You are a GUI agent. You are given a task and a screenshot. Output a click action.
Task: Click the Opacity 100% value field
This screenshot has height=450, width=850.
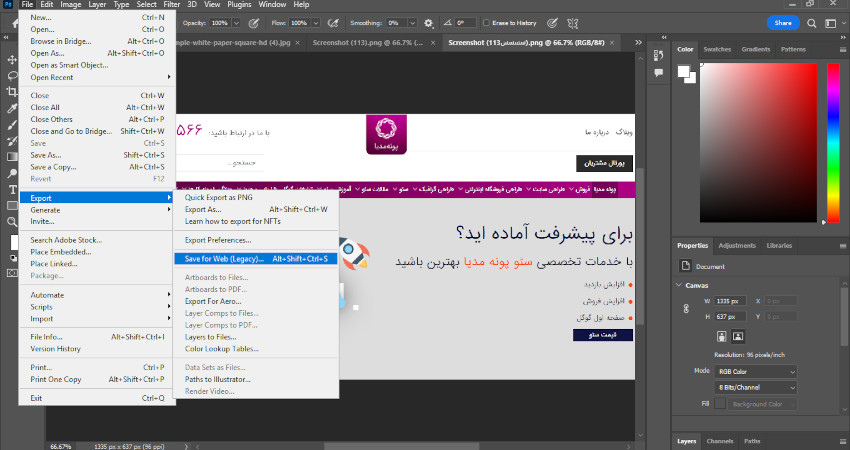pos(220,23)
